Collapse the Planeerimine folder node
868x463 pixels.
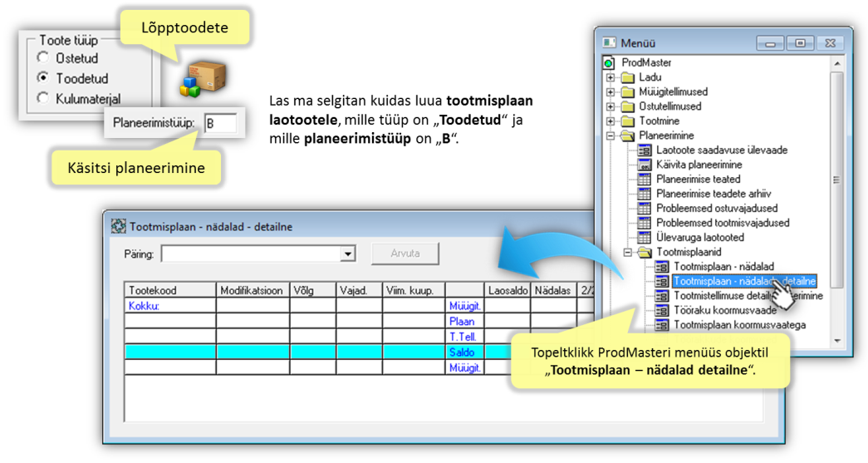611,135
